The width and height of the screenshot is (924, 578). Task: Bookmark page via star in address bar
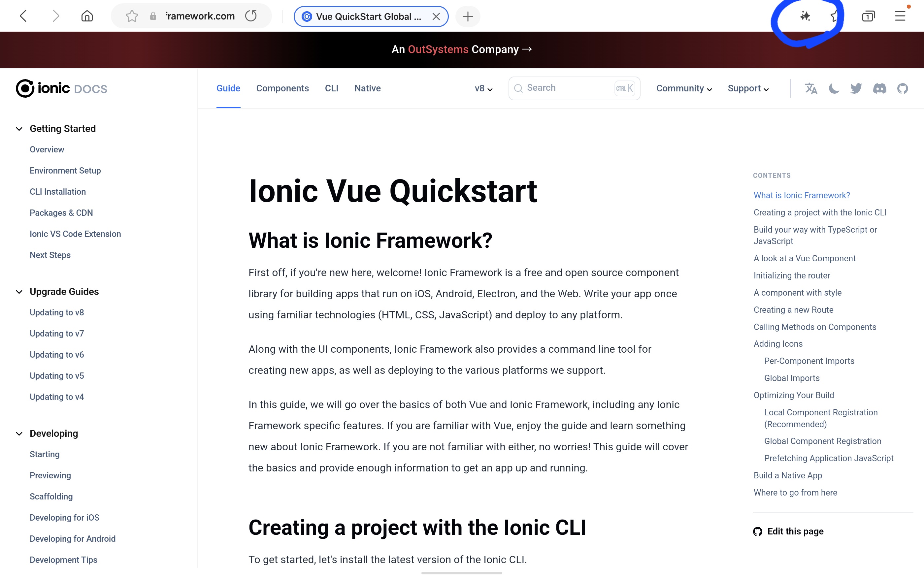click(132, 16)
